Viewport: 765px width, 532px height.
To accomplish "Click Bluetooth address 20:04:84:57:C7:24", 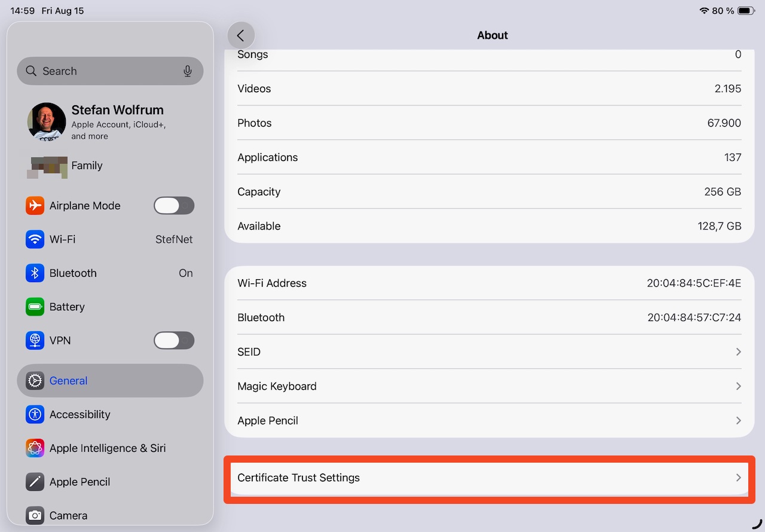I will [x=694, y=317].
